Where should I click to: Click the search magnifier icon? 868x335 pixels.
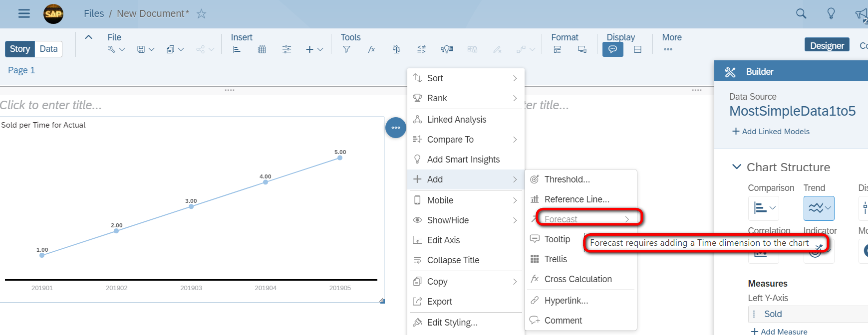(x=801, y=13)
